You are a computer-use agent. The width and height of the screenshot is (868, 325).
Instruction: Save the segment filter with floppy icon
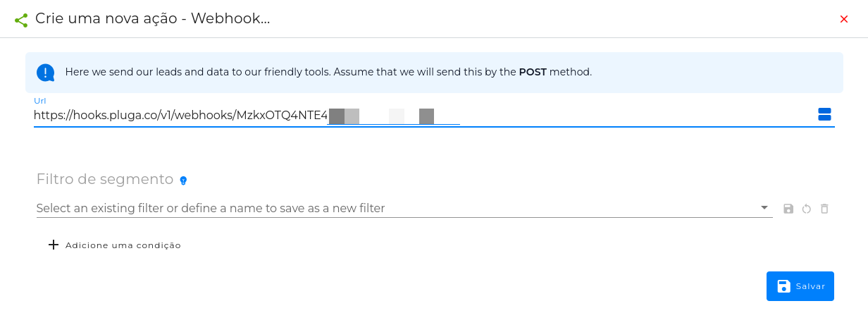point(788,209)
